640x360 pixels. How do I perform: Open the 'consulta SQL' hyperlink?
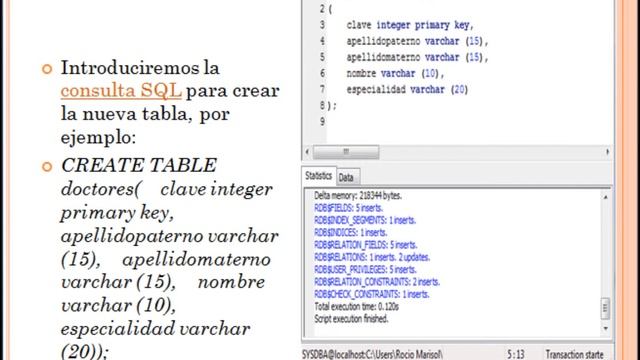pyautogui.click(x=121, y=90)
